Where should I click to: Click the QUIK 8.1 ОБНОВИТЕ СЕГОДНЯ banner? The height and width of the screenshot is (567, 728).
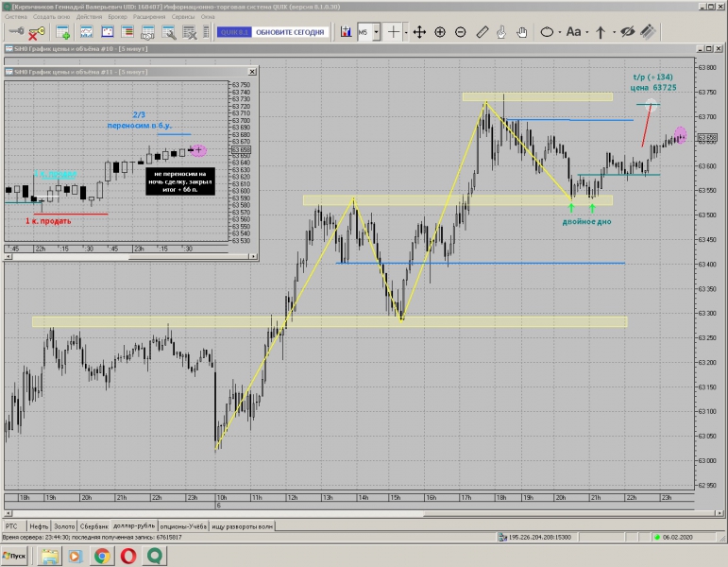pos(273,32)
